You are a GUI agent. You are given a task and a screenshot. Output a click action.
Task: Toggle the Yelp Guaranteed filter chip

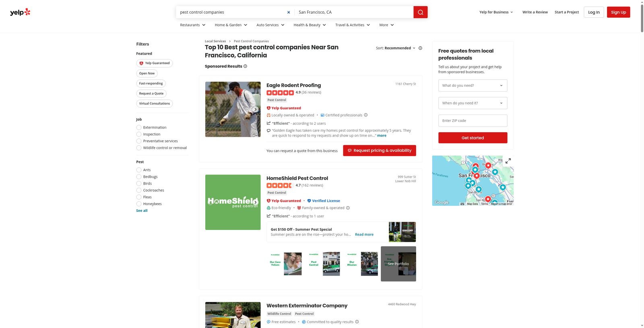click(x=155, y=63)
